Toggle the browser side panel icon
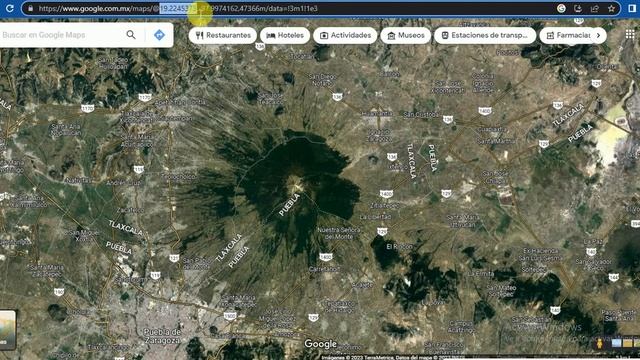 click(x=632, y=8)
